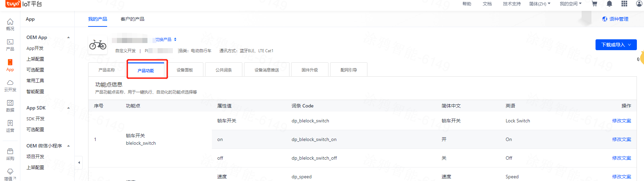This screenshot has height=181, width=644.
Task: Open 上架配置 under OEM 微信小程序
Action: tap(35, 167)
